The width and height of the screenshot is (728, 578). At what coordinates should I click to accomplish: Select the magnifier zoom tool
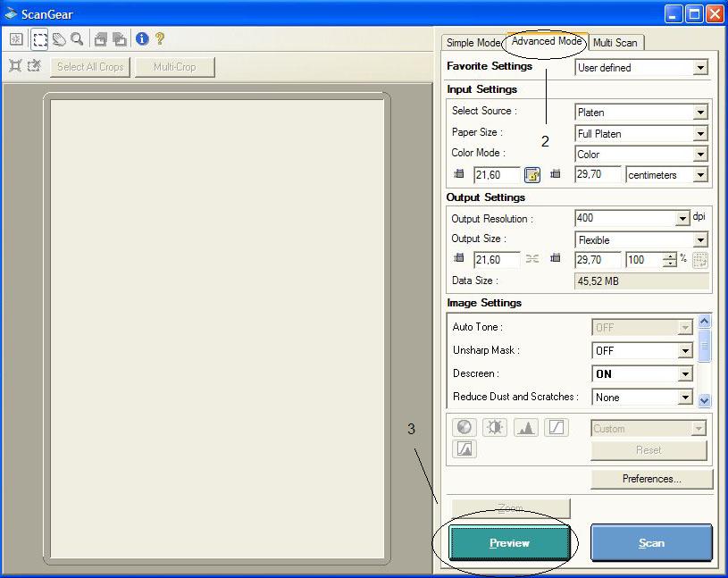coord(78,39)
